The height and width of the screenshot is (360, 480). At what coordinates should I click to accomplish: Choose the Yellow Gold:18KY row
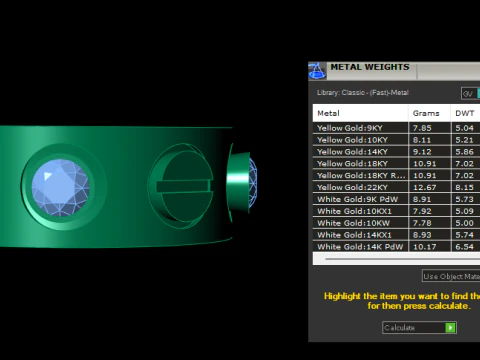(x=396, y=164)
